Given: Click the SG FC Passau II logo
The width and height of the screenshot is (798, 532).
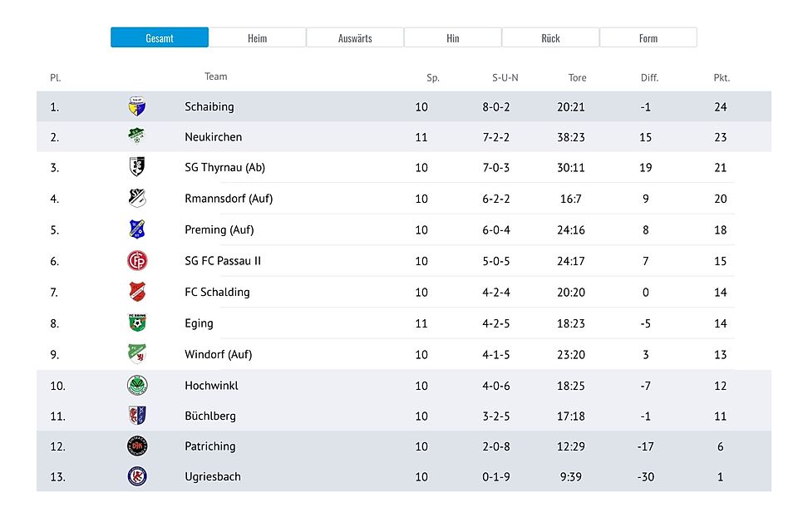Looking at the screenshot, I should pyautogui.click(x=137, y=261).
